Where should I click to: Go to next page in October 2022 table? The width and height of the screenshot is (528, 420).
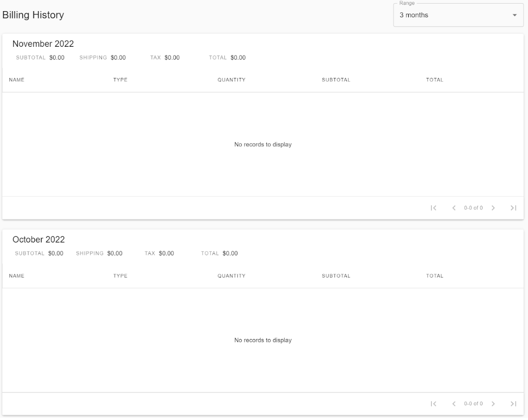(493, 404)
